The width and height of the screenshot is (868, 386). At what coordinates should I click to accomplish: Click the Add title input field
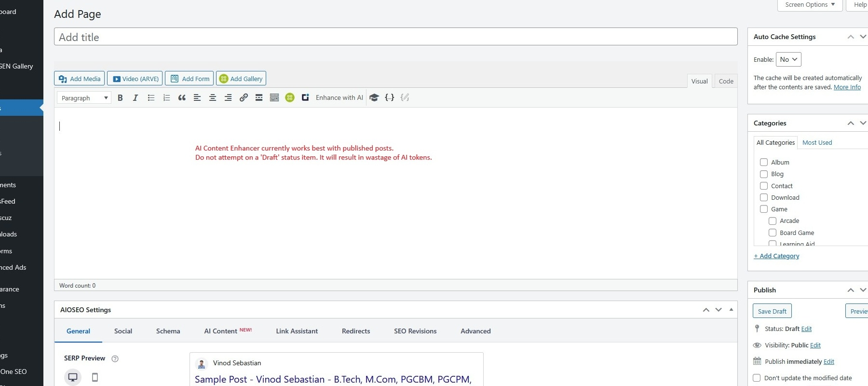coord(395,37)
